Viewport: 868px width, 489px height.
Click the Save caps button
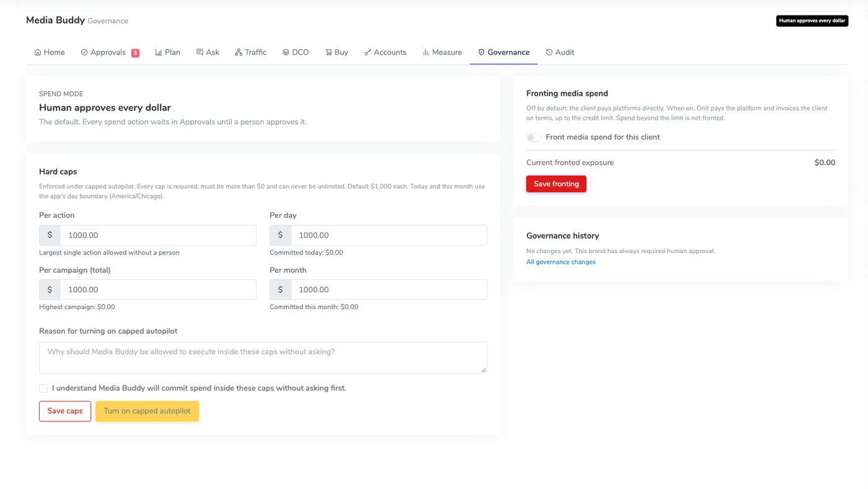pyautogui.click(x=65, y=411)
